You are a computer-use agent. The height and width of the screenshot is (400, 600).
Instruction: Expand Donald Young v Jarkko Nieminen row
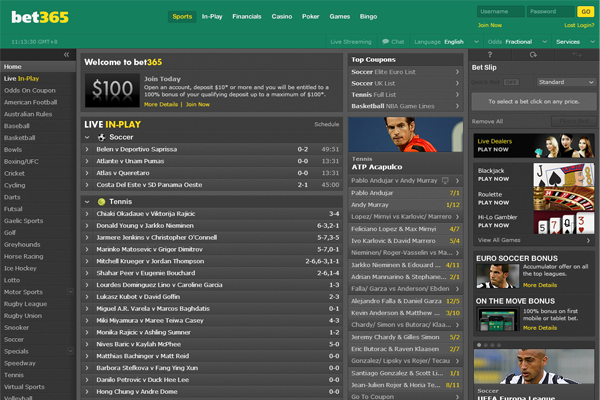87,226
